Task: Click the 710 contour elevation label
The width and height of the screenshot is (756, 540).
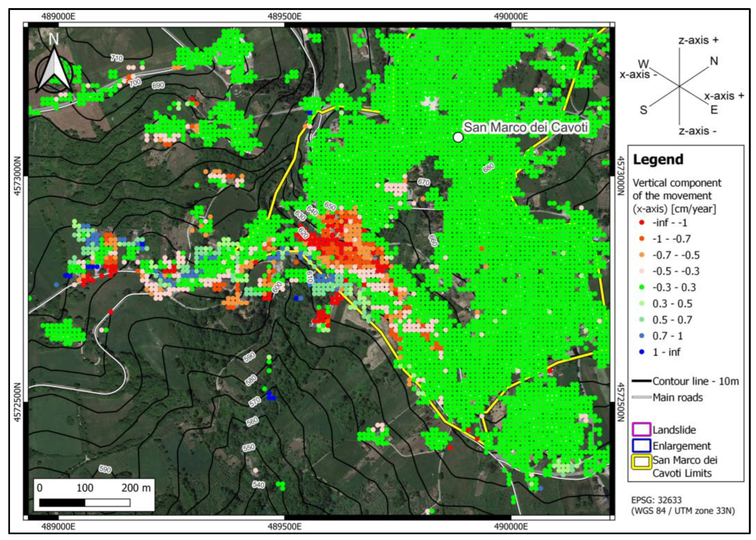Action: [x=117, y=58]
